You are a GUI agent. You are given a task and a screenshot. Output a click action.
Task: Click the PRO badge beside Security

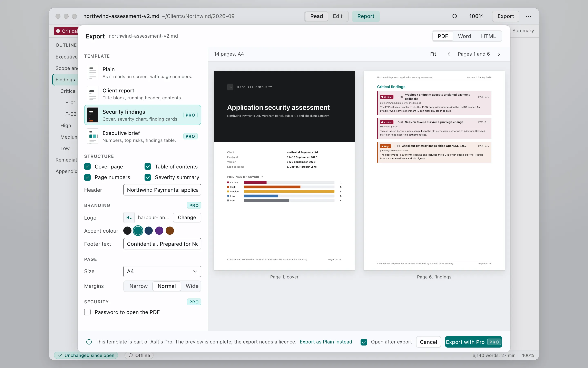194,302
